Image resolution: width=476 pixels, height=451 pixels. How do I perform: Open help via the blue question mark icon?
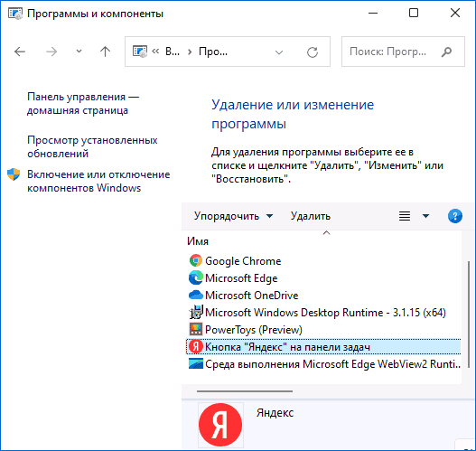tap(454, 216)
